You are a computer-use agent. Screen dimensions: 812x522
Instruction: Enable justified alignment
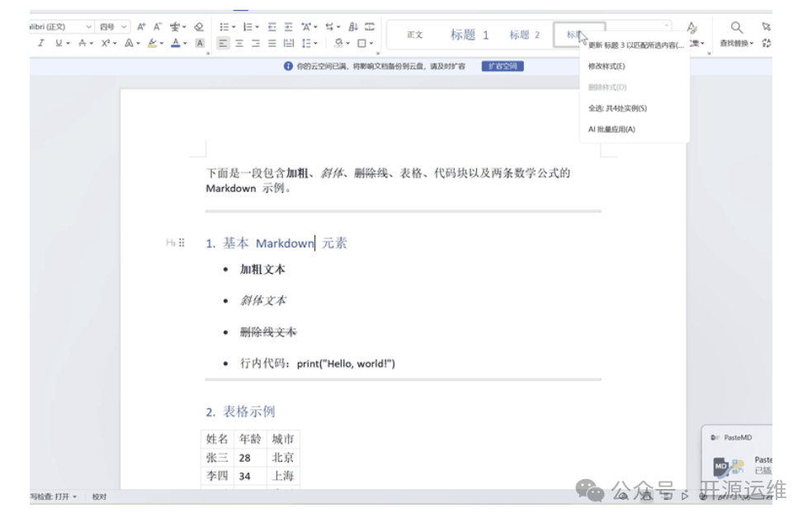[x=272, y=44]
